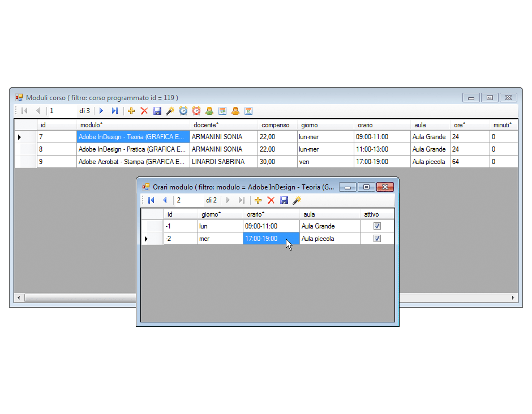The height and width of the screenshot is (414, 532).
Task: Click the blue clock icon in Moduli corso toolbar
Action: [183, 111]
